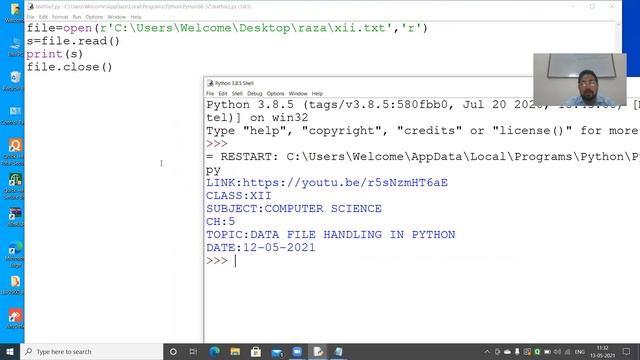The width and height of the screenshot is (640, 360).
Task: Show hidden system tray icons
Action: pos(487,351)
